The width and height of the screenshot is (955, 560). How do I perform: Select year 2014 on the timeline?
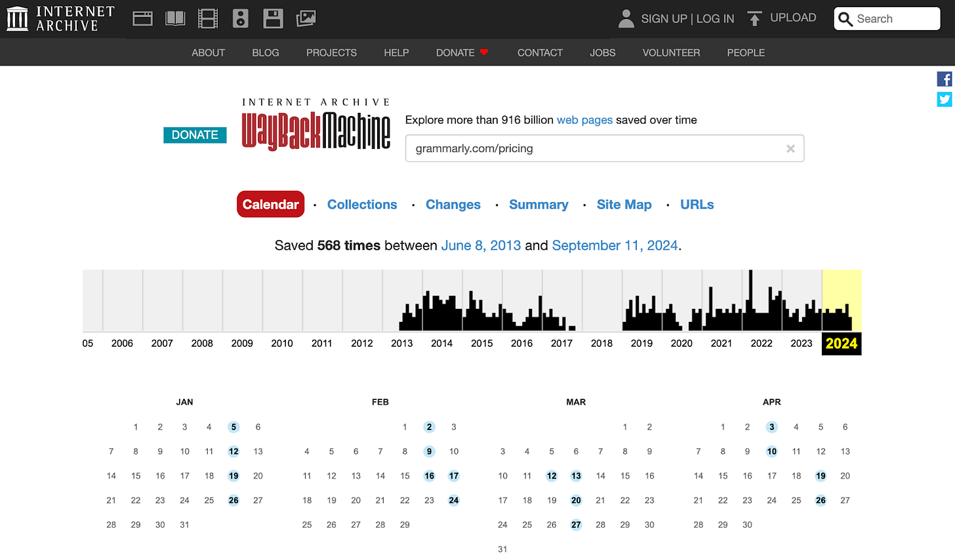pos(441,344)
